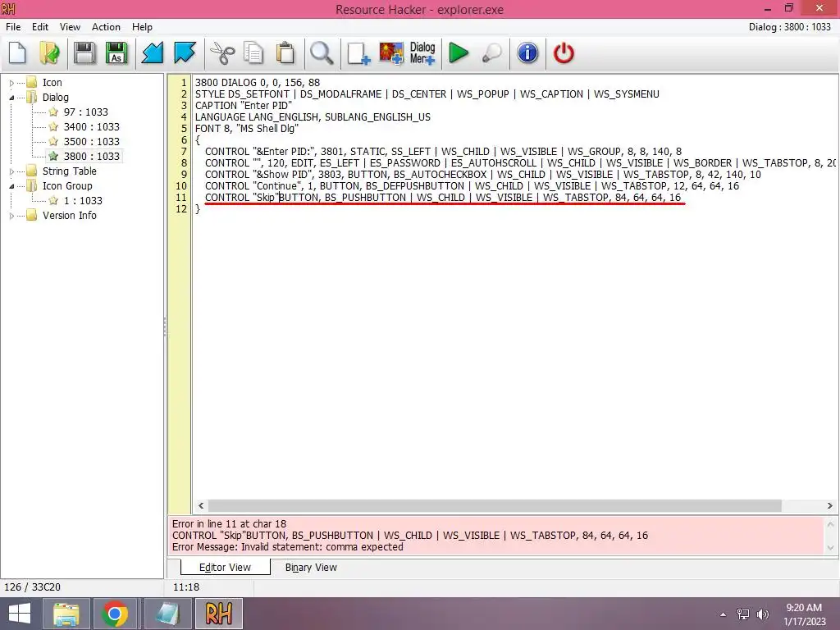Open the Action menu
The width and height of the screenshot is (840, 630).
[x=106, y=27]
